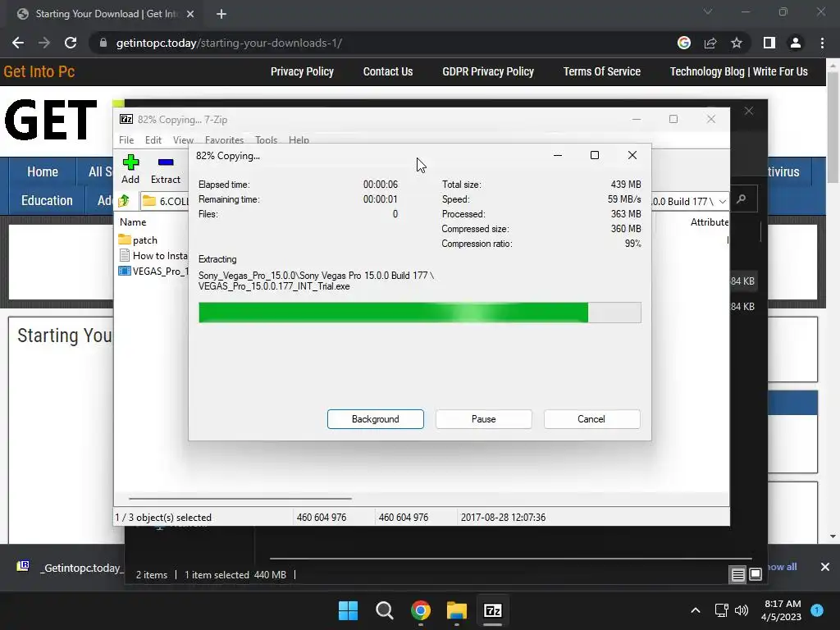This screenshot has width=840, height=630.
Task: Cancel the copying operation
Action: [591, 419]
